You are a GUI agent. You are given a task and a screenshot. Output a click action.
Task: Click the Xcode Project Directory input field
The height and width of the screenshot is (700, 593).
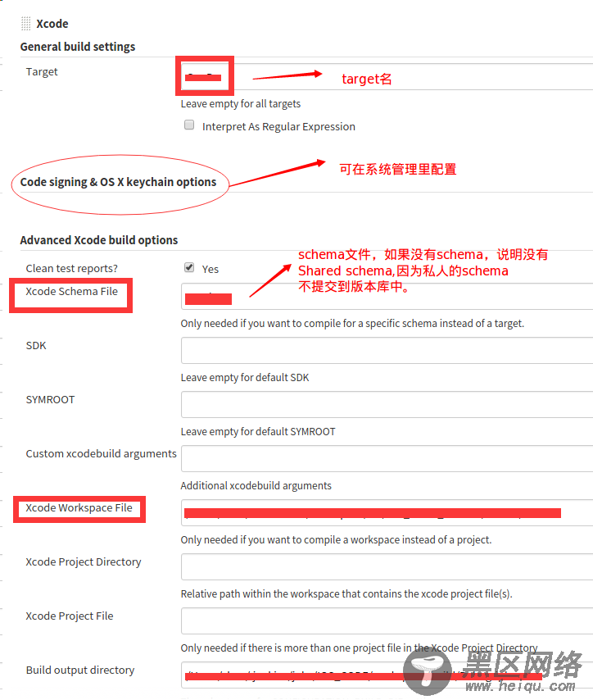click(x=387, y=567)
